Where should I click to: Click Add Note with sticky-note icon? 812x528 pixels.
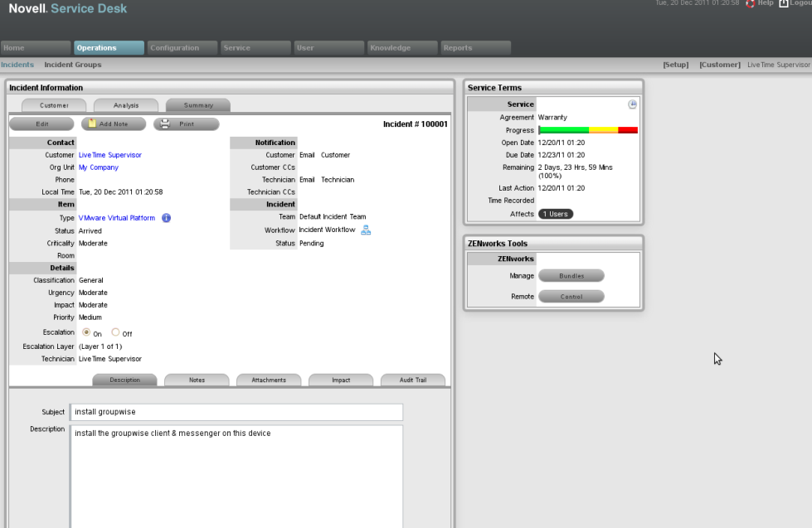point(114,124)
